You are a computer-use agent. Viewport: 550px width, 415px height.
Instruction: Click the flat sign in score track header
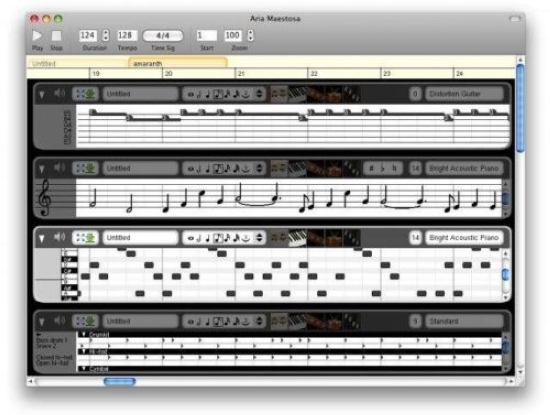point(383,168)
